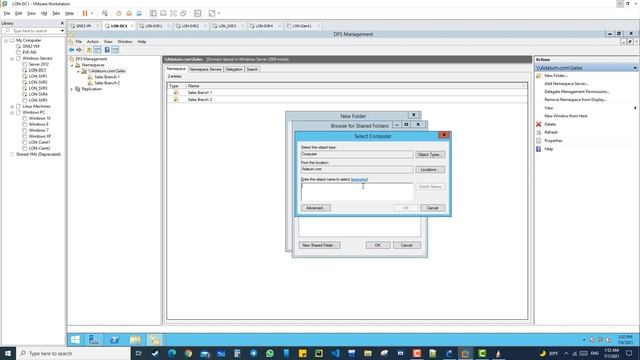Image resolution: width=640 pixels, height=360 pixels.
Task: Click the examples link in Select Computer
Action: [x=359, y=179]
